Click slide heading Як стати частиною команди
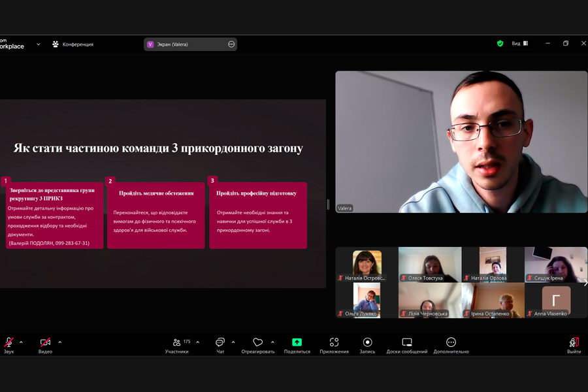Viewport: 588px width, 392px height. (x=158, y=148)
